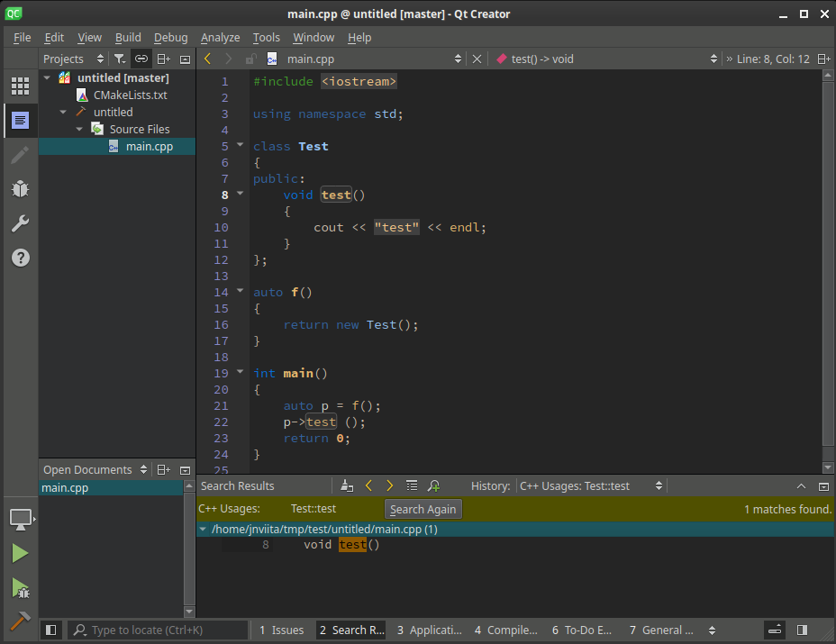
Task: Switch to the Issues output tab
Action: pos(280,630)
